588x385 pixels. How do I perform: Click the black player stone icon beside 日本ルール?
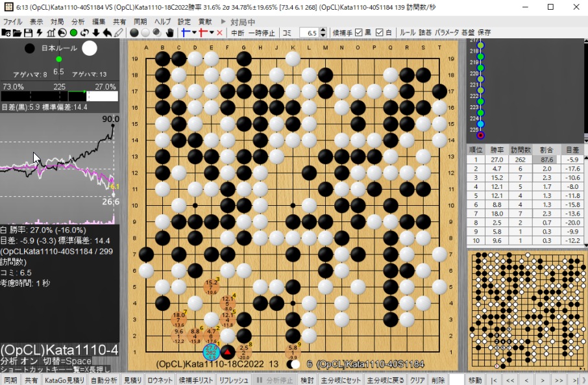(x=30, y=48)
